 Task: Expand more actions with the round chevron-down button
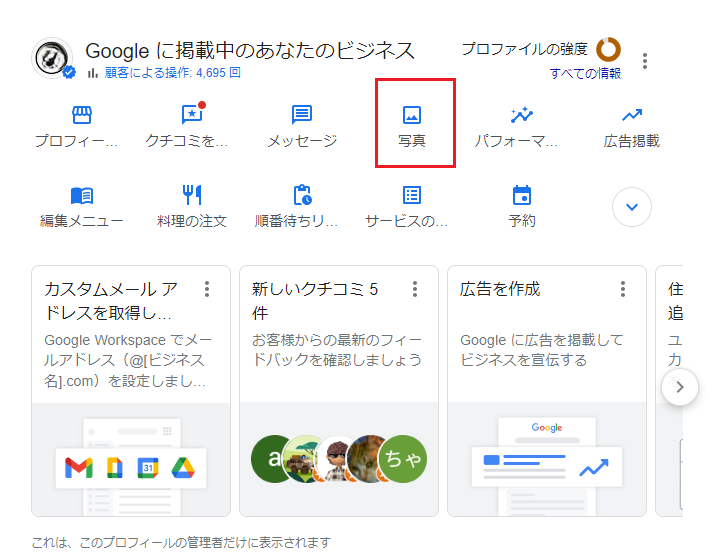click(x=632, y=207)
